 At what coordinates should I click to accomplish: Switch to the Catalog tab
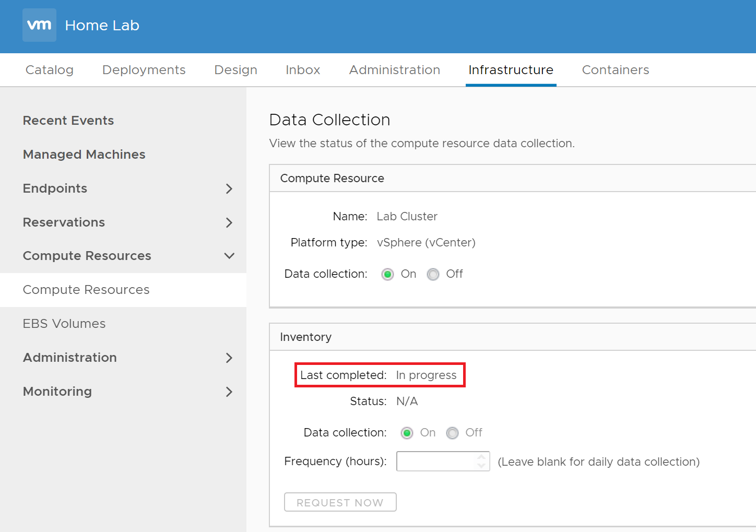[50, 70]
